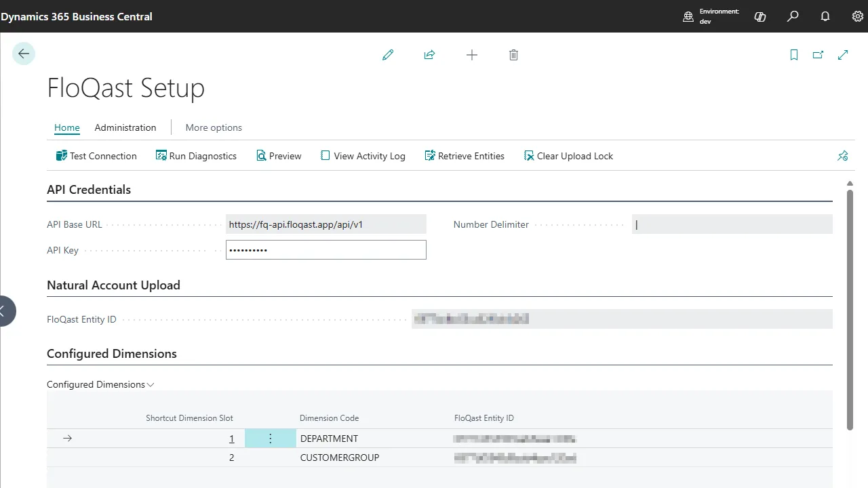Click the Dimension Code column header

(x=330, y=418)
